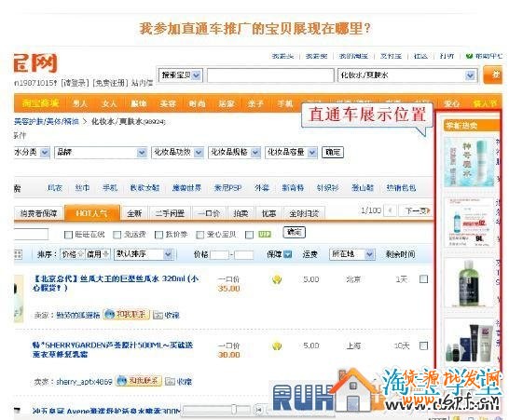Open the 搜索宝贝 dropdown
Screen dimensions: 509x420
pyautogui.click(x=181, y=75)
